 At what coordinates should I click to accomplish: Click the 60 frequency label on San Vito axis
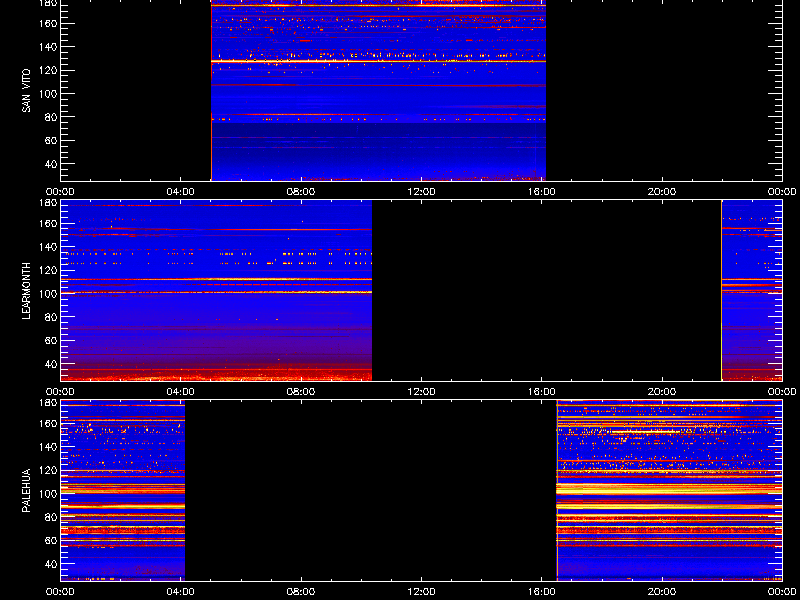click(x=52, y=140)
